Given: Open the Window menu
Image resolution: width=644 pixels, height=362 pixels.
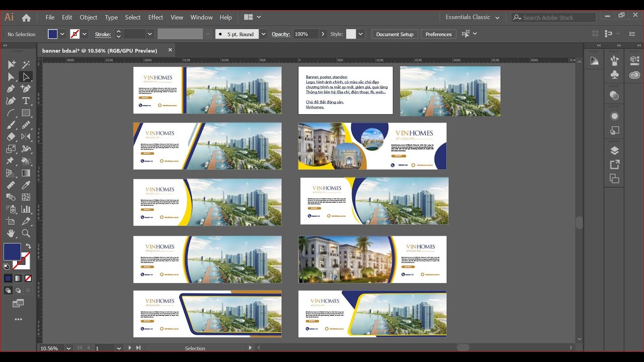Looking at the screenshot, I should [x=201, y=17].
